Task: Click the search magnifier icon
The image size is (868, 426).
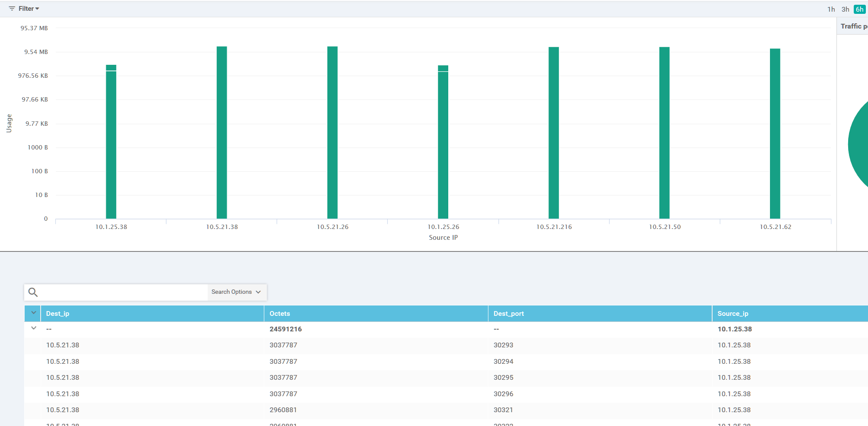Action: [x=33, y=292]
